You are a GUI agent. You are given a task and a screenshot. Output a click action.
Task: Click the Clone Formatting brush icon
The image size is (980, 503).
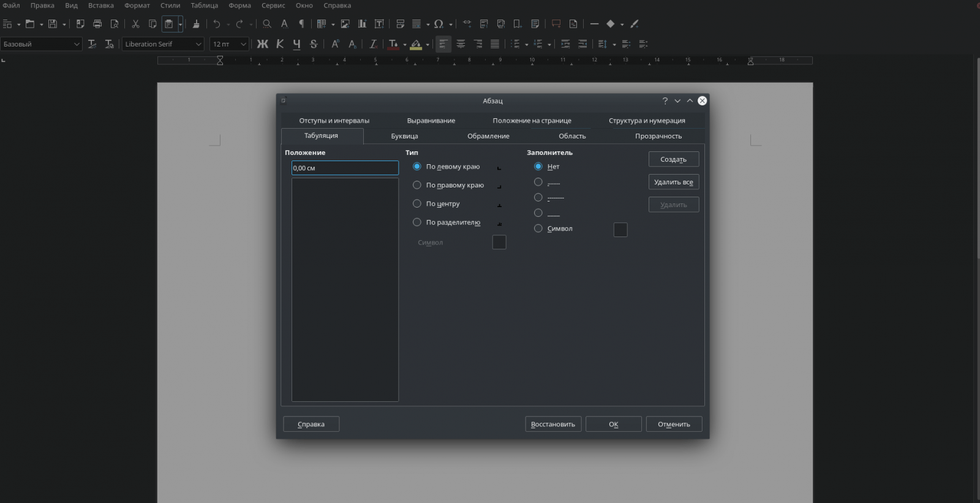click(x=196, y=24)
